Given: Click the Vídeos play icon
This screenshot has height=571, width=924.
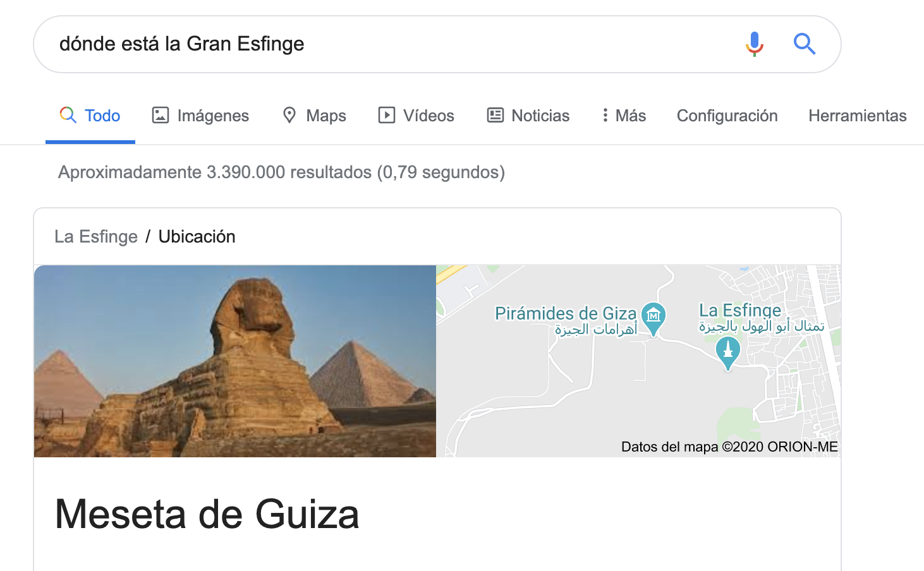Looking at the screenshot, I should tap(386, 115).
